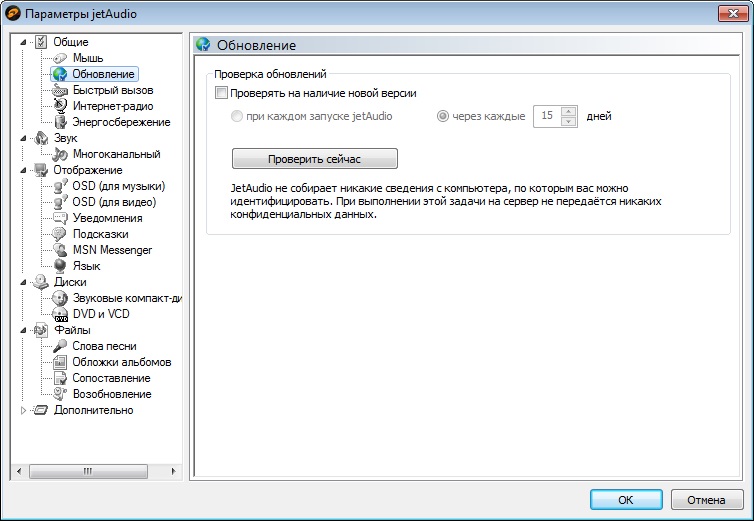This screenshot has width=754, height=521.
Task: Open the Слова песни settings page
Action: (x=104, y=346)
